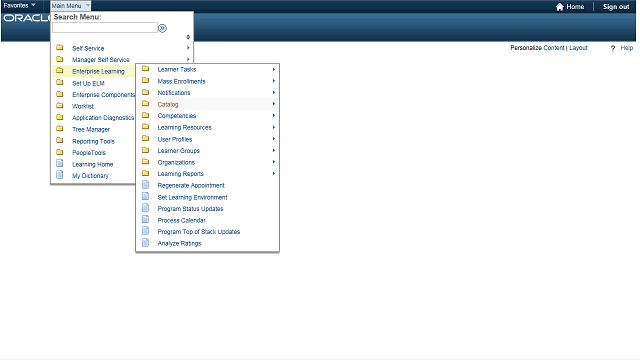The image size is (640, 360).
Task: Click the Set Up ELM folder icon
Action: click(x=60, y=82)
